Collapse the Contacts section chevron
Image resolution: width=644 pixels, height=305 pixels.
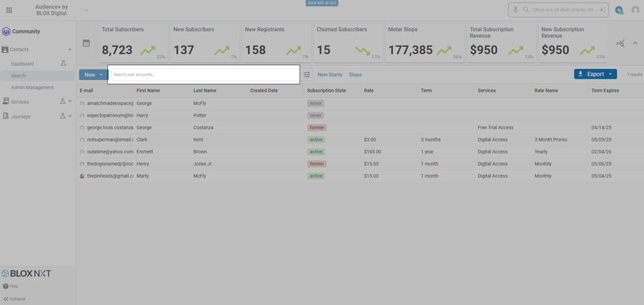tap(70, 49)
